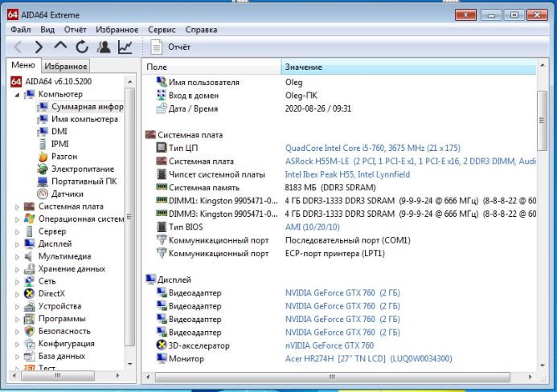The image size is (557, 392).
Task: Expand the Дисплей tree node
Action: coord(18,243)
